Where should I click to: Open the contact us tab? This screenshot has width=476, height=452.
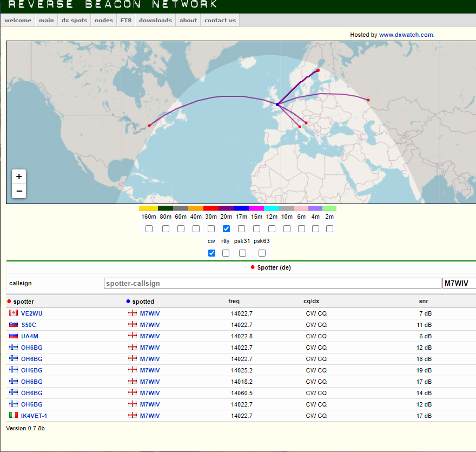(220, 21)
